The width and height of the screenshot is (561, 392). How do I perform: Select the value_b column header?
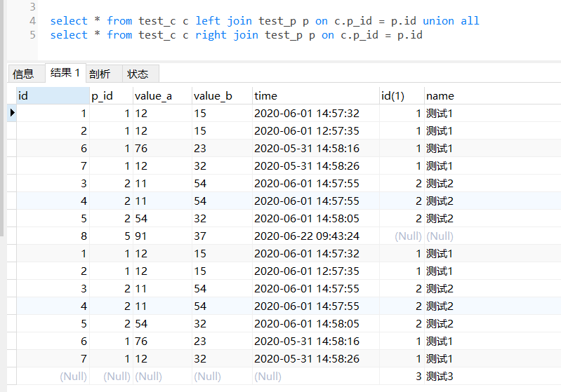point(222,96)
